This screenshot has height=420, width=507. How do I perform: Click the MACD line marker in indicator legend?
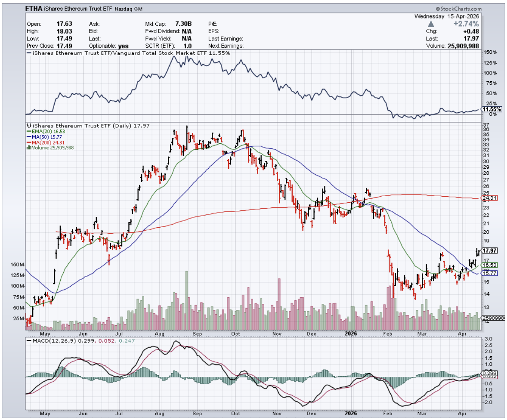click(28, 341)
